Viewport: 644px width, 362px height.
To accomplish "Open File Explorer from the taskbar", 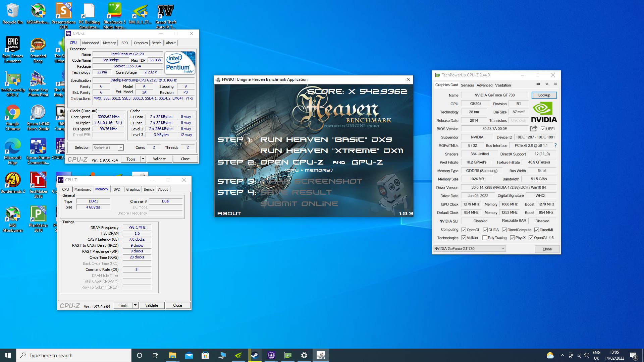I will click(x=172, y=355).
